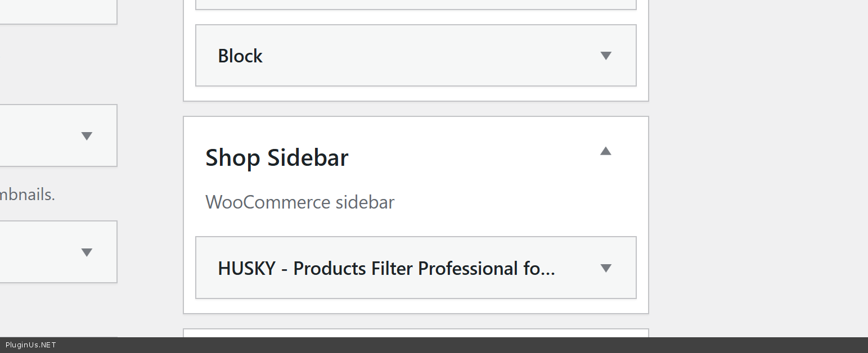Collapse the Shop Sidebar panel arrow

(x=605, y=151)
